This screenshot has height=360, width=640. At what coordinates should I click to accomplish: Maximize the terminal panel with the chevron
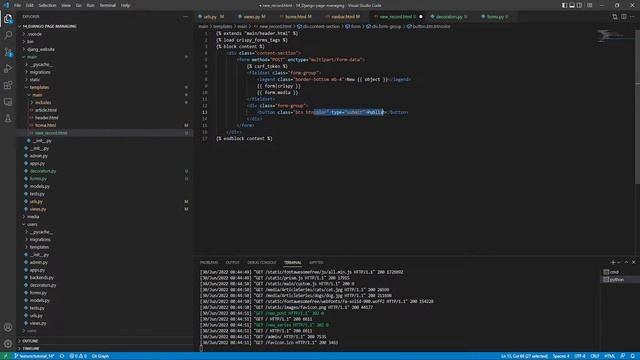coord(626,262)
